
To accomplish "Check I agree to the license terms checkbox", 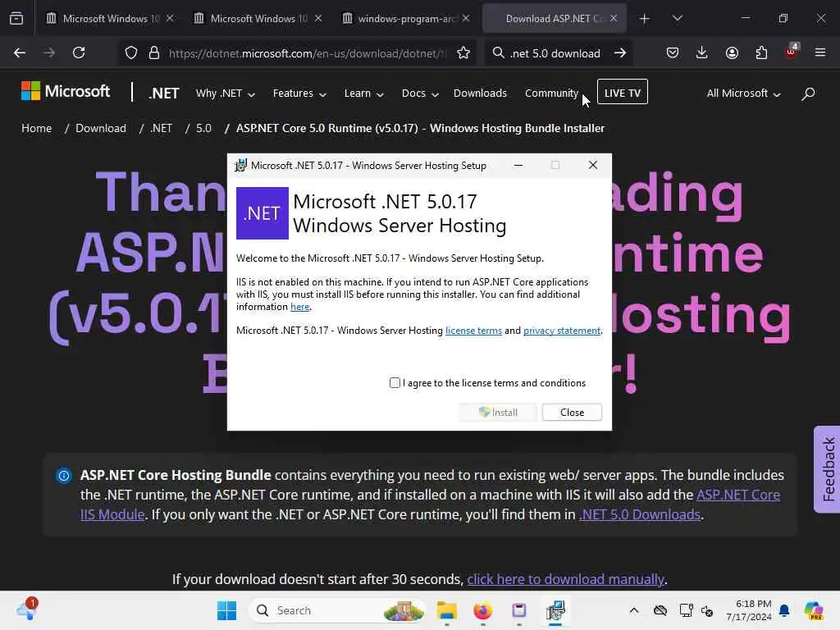I will click(395, 383).
